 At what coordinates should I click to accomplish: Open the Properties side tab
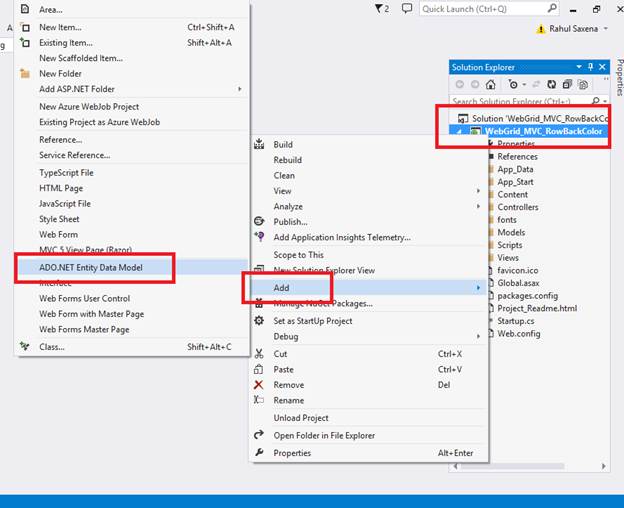620,78
